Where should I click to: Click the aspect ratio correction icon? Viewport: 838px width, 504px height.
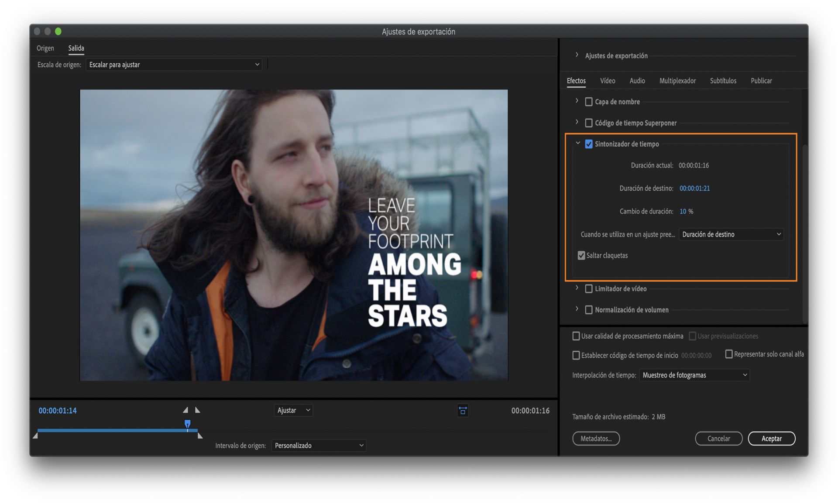click(463, 411)
